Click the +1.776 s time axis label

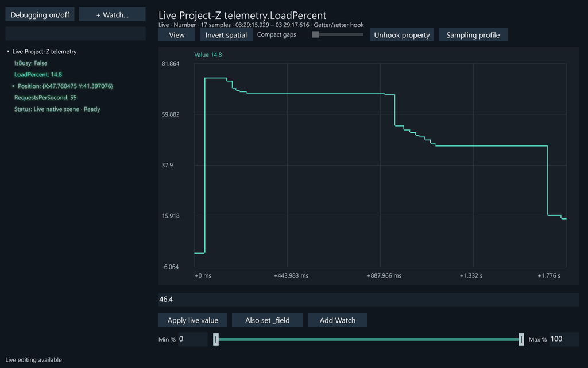pyautogui.click(x=549, y=275)
